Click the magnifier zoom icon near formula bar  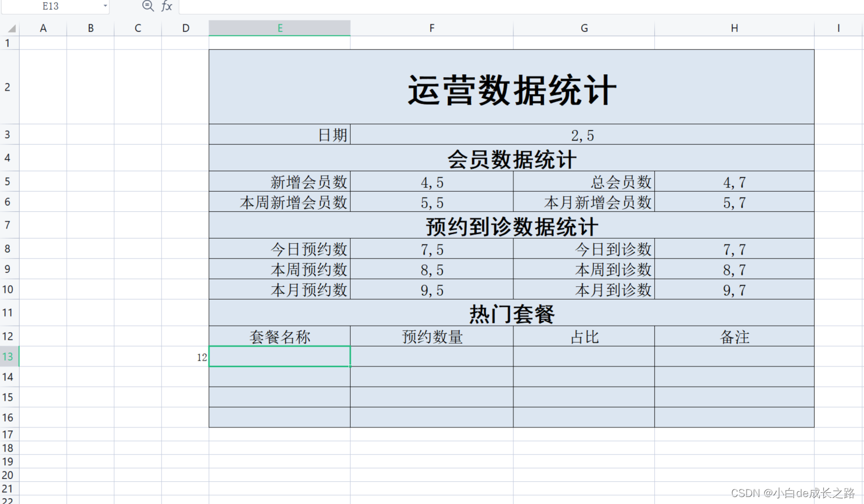coord(147,6)
